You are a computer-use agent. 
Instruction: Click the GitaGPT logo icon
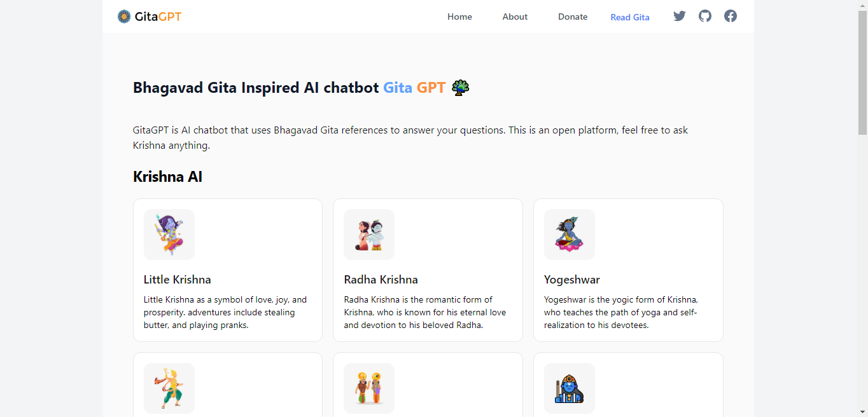[124, 17]
